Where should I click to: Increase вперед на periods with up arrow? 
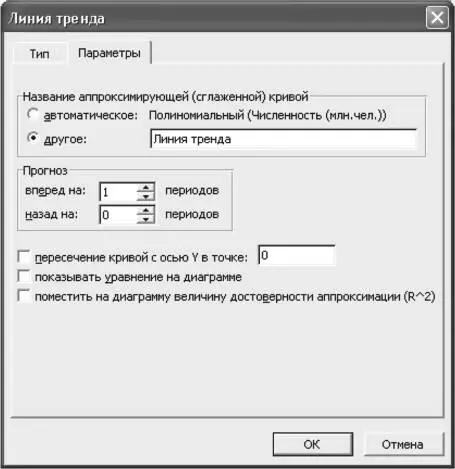point(146,187)
